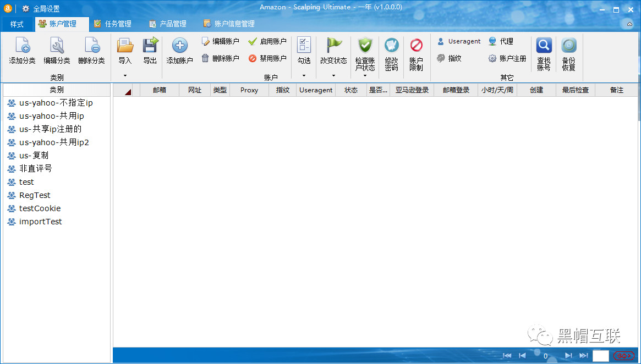
Task: Expand the Check Selection (勾选) dropdown arrow
Action: pos(304,75)
